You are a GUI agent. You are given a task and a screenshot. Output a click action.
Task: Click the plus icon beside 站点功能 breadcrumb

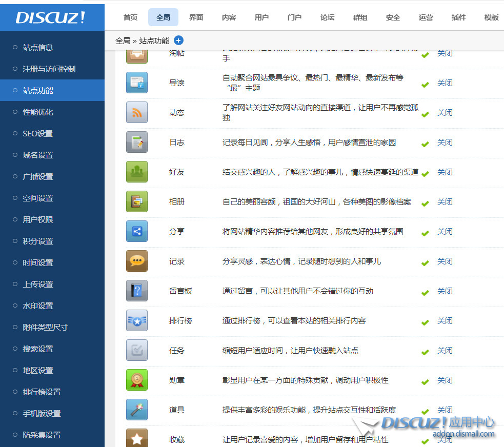[x=178, y=40]
